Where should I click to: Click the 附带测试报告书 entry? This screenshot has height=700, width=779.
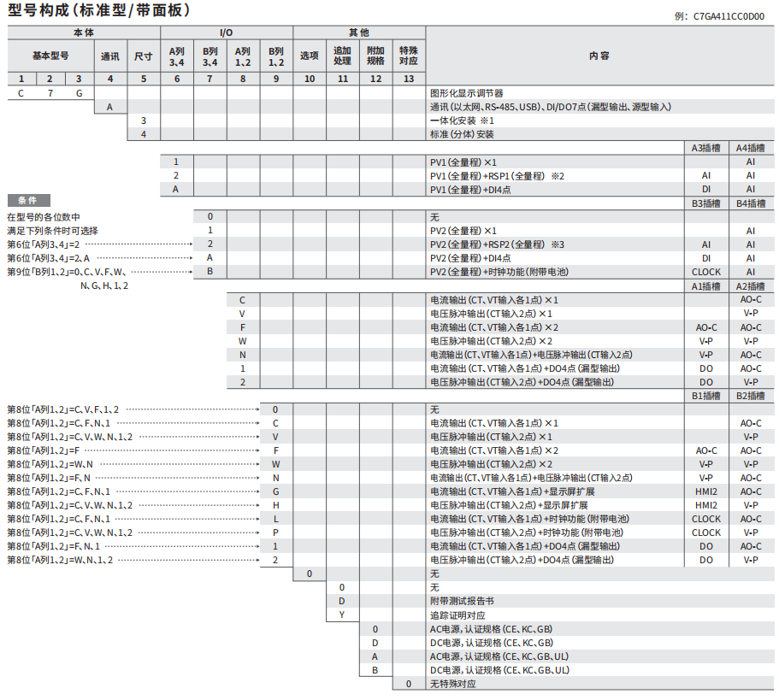click(x=461, y=601)
